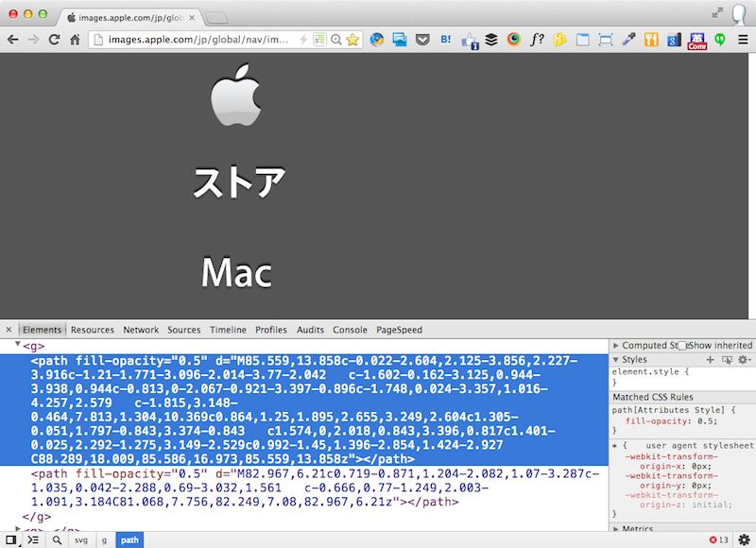The width and height of the screenshot is (756, 548).
Task: Click the closing </g> tag
Action: pos(36,517)
